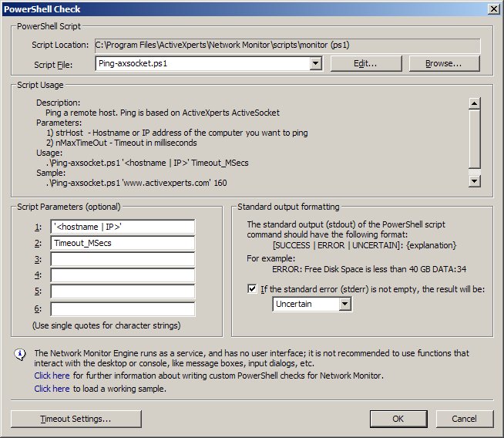Viewport: 504px width, 438px height.
Task: Click the 'nMaxTimeOut - Timeout in milliseconds' line
Action: coord(122,143)
